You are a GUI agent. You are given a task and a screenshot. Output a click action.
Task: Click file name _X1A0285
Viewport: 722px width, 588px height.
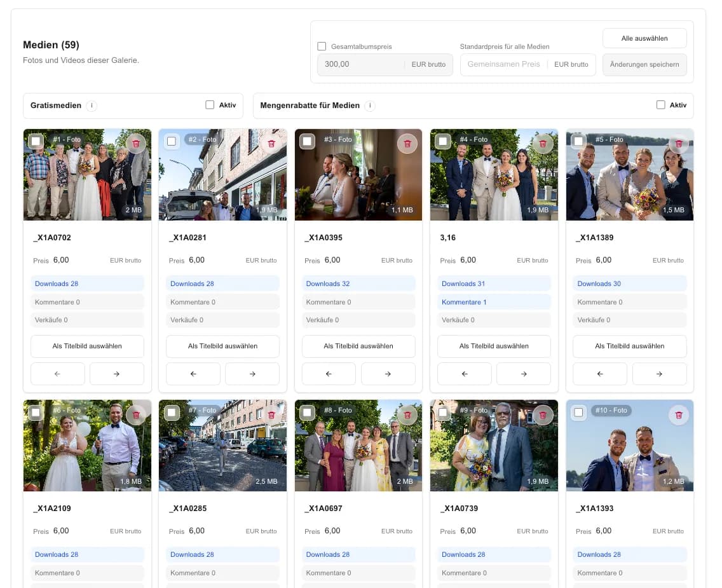(x=188, y=509)
